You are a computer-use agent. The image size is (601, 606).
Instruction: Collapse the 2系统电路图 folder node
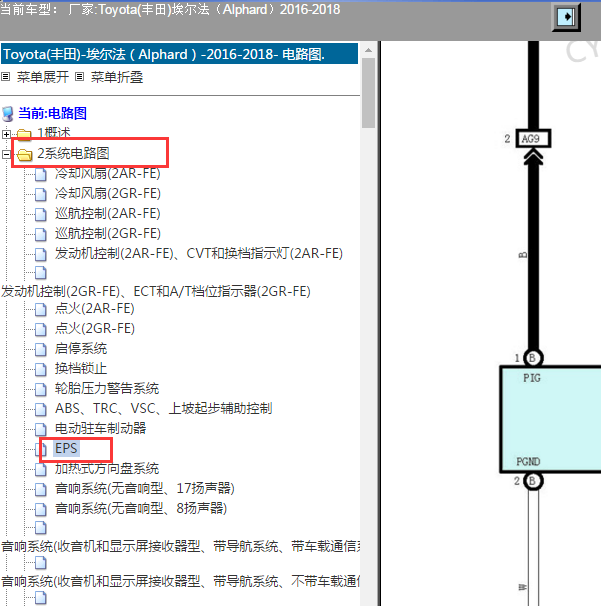[6, 154]
